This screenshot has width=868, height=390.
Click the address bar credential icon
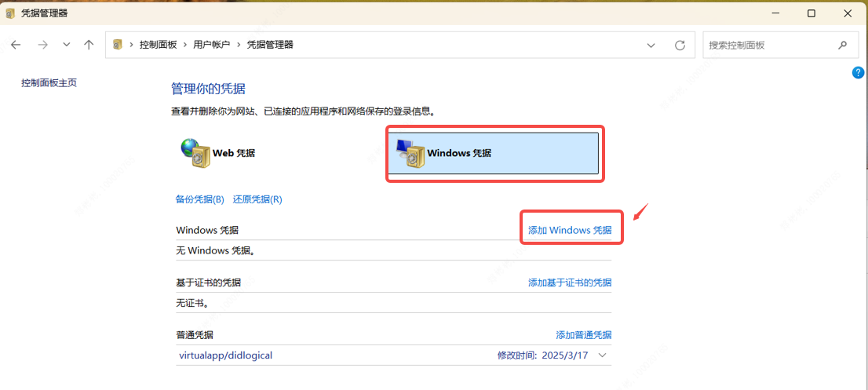coord(117,45)
